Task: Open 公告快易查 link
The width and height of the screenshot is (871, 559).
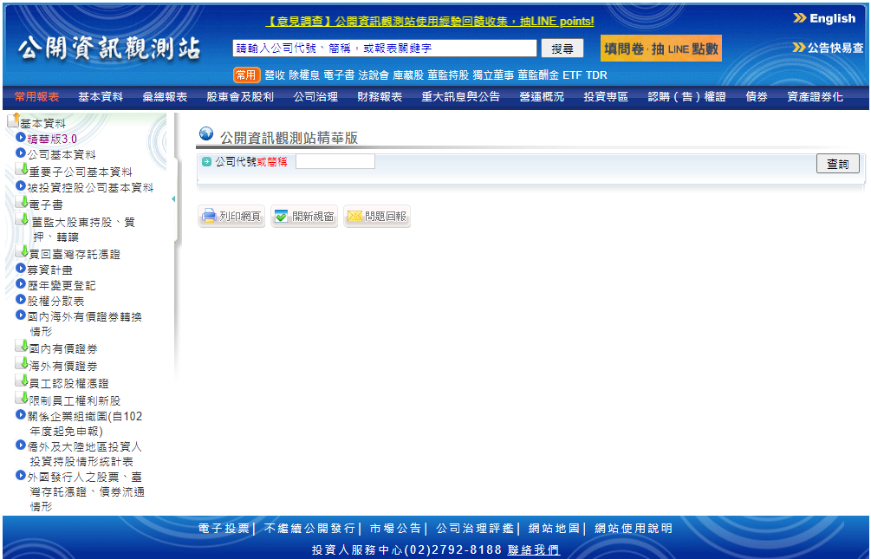Action: (835, 48)
